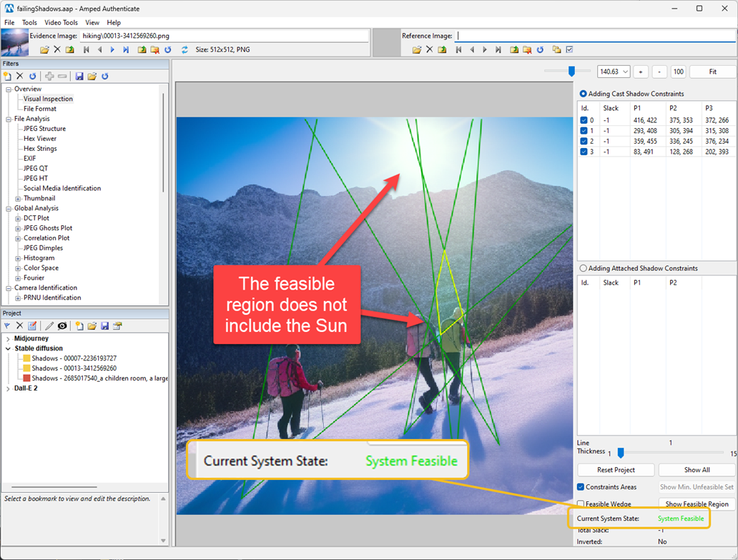Adjust the Line Thickness slider
This screenshot has width=738, height=560.
[x=621, y=452]
